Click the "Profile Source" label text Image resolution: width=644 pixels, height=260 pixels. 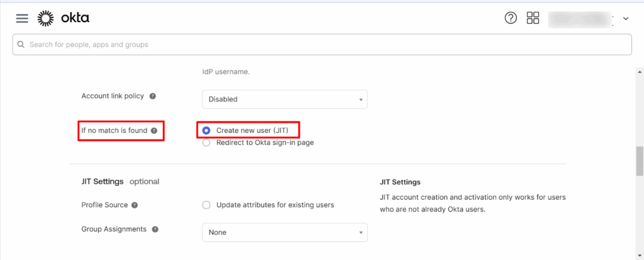(x=105, y=205)
